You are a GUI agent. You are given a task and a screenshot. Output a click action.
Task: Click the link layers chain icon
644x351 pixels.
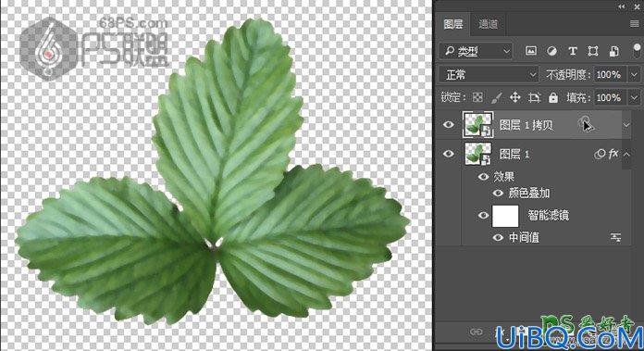[x=477, y=332]
